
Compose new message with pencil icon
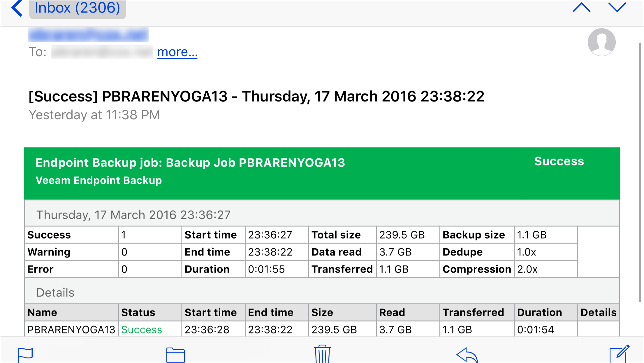click(619, 354)
